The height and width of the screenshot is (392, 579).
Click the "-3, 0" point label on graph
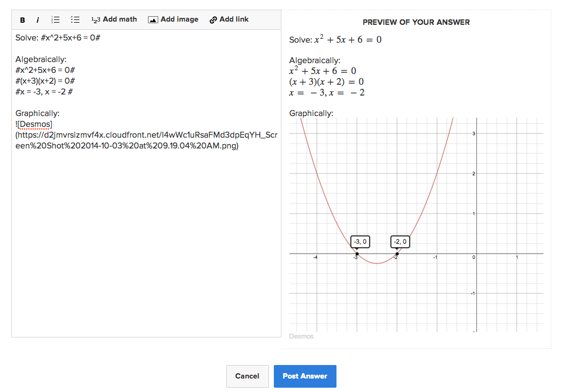click(x=359, y=242)
